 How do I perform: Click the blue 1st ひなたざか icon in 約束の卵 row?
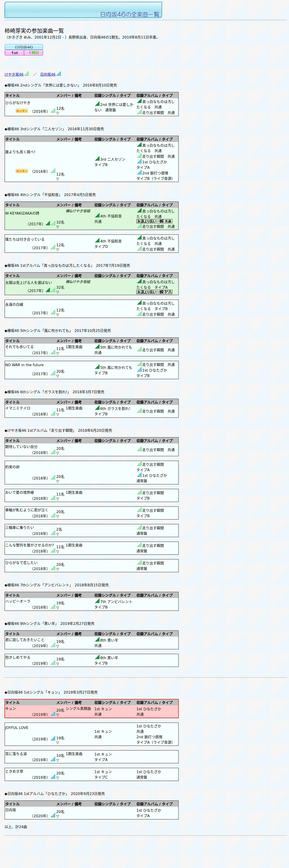(139, 475)
